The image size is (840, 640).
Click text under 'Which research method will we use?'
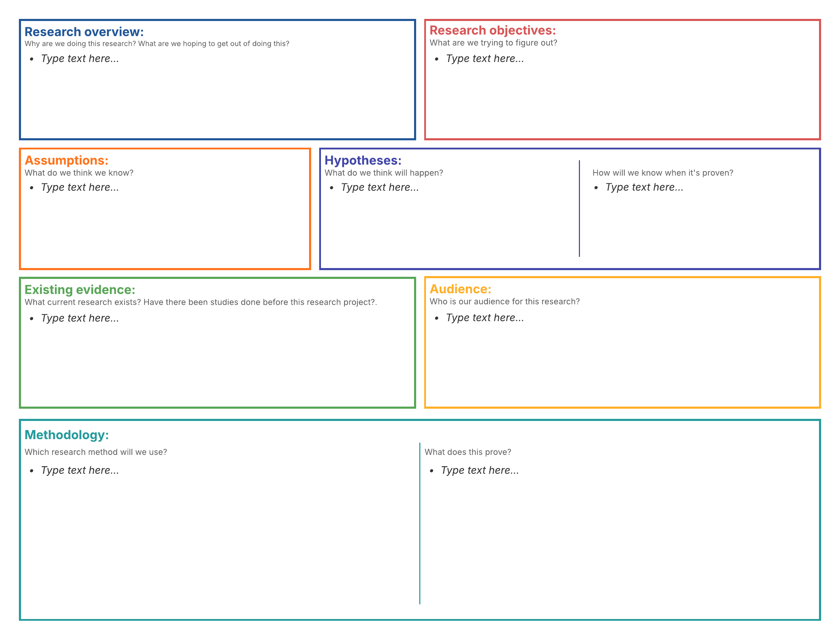79,471
